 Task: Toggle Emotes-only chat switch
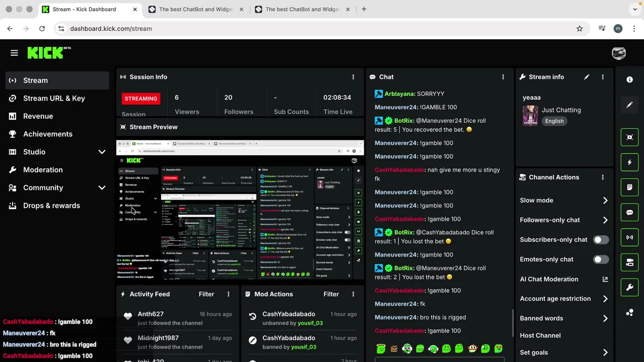pyautogui.click(x=600, y=259)
